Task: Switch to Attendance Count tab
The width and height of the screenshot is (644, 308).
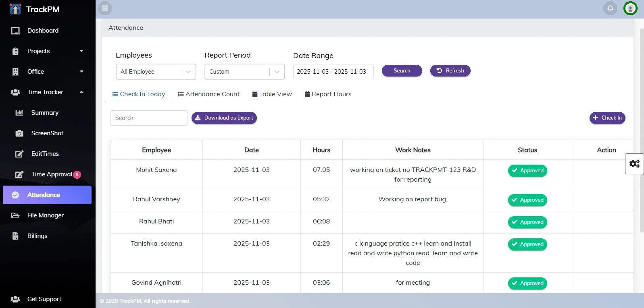Action: click(x=209, y=94)
